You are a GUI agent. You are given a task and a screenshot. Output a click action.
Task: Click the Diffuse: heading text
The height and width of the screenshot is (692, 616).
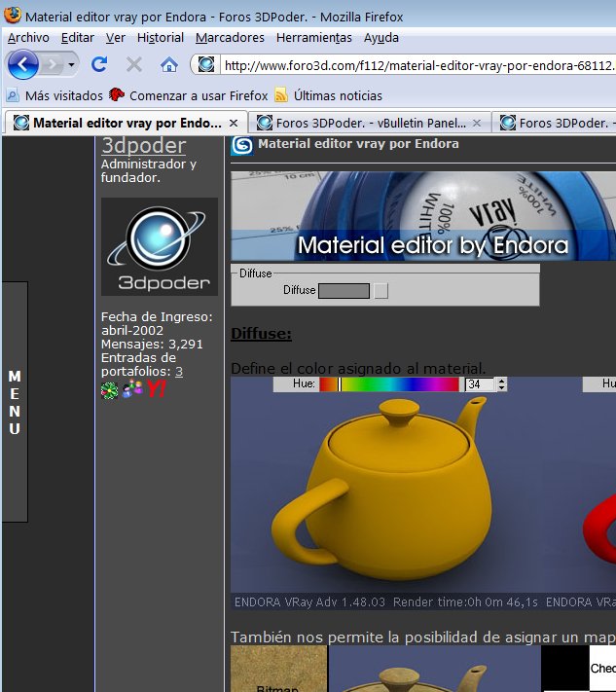tap(261, 334)
